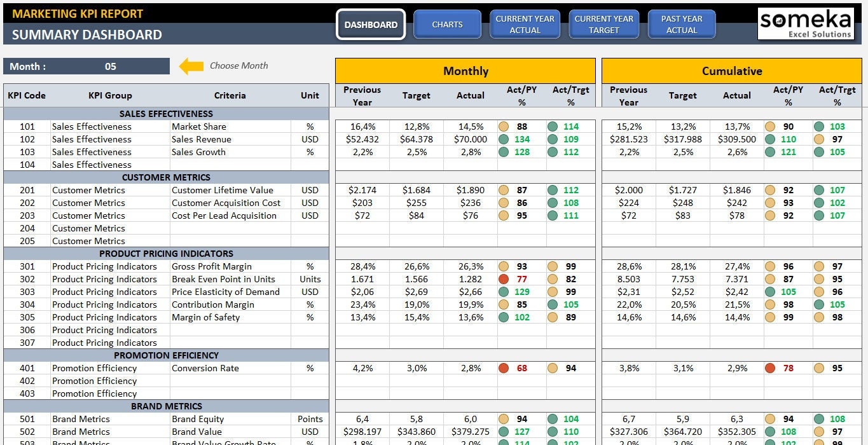Switch to the DASHBOARD tab
Viewport: 868px width, 445px height.
click(371, 24)
